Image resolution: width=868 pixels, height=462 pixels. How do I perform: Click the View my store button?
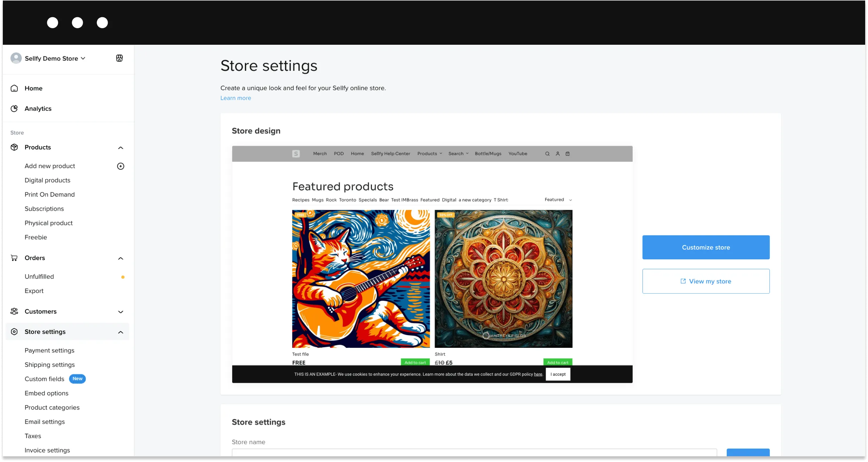[706, 281]
